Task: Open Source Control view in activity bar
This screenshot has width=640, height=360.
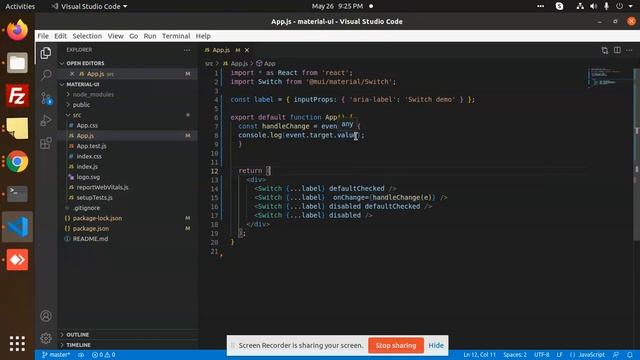Action: pos(46,98)
